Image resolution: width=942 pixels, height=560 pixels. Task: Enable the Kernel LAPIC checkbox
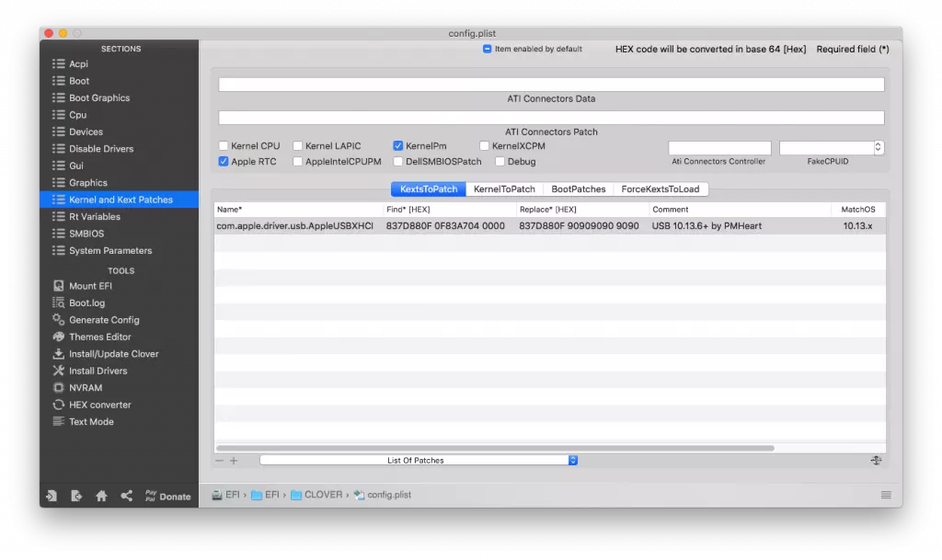pos(297,146)
